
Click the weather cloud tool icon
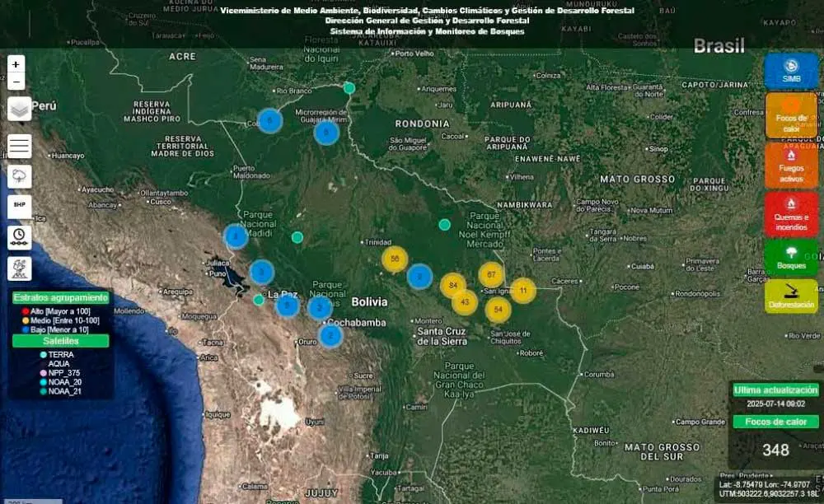click(20, 176)
